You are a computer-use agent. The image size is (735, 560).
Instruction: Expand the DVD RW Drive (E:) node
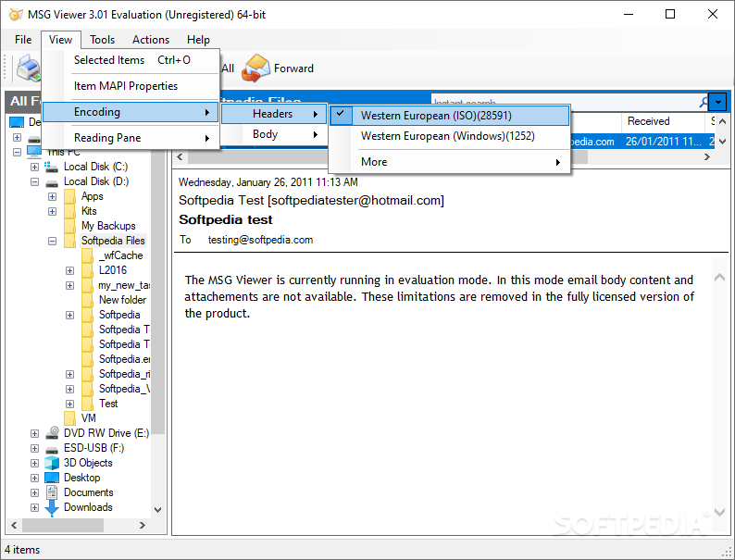(34, 433)
